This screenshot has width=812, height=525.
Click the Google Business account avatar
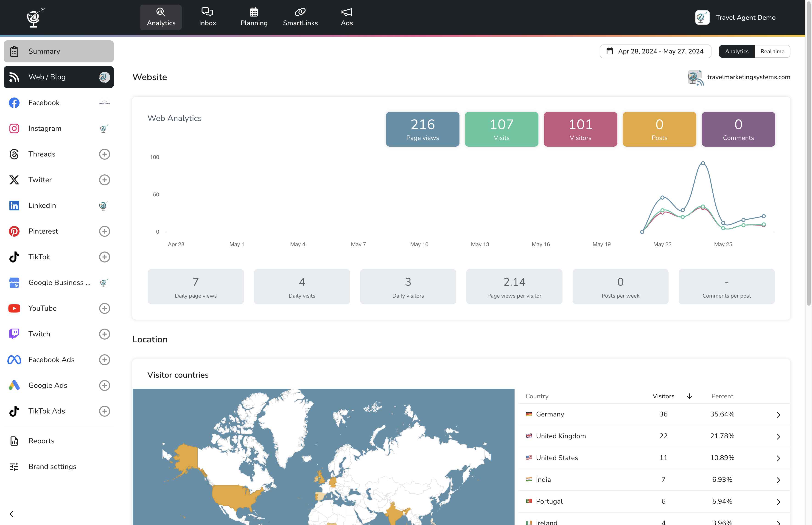coord(104,283)
